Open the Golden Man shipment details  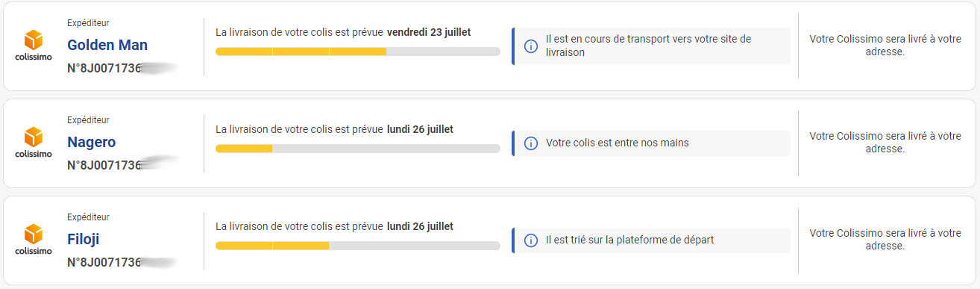point(107,45)
